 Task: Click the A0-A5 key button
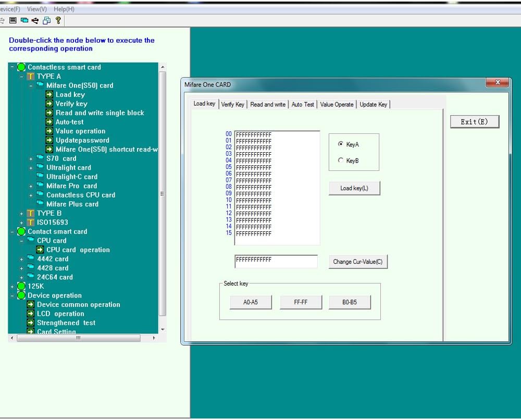click(251, 302)
